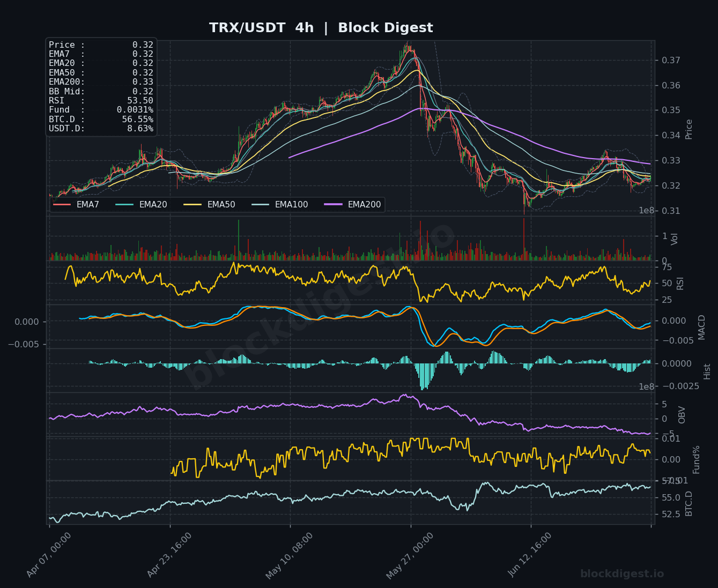Click the 0.31 price axis label

click(x=671, y=211)
